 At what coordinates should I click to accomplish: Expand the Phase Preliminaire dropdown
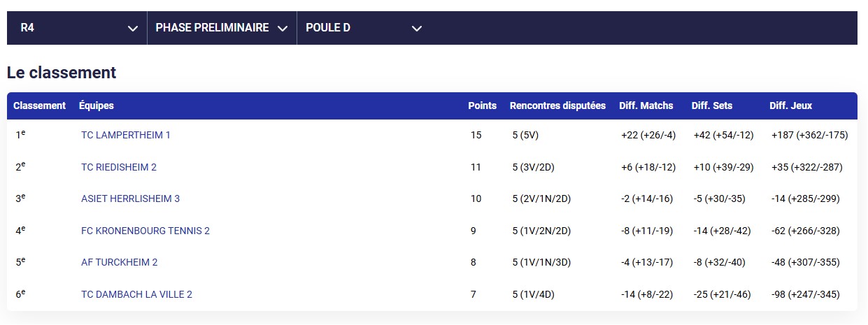click(x=222, y=28)
